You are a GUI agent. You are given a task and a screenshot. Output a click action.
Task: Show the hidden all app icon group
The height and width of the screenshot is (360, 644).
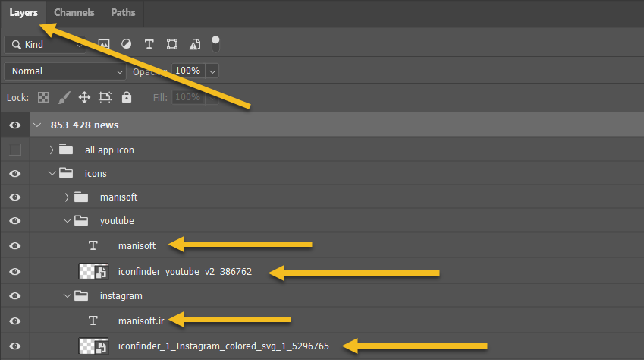point(15,150)
